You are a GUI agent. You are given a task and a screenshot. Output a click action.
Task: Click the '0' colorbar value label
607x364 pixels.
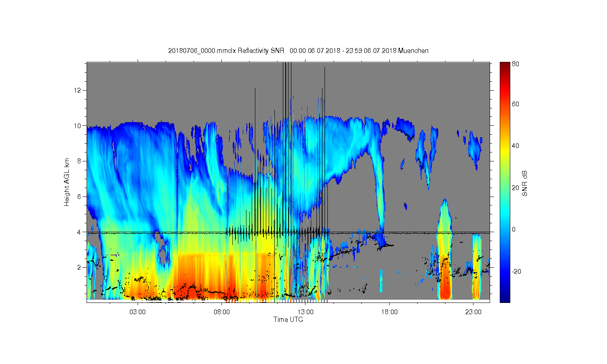click(x=514, y=230)
